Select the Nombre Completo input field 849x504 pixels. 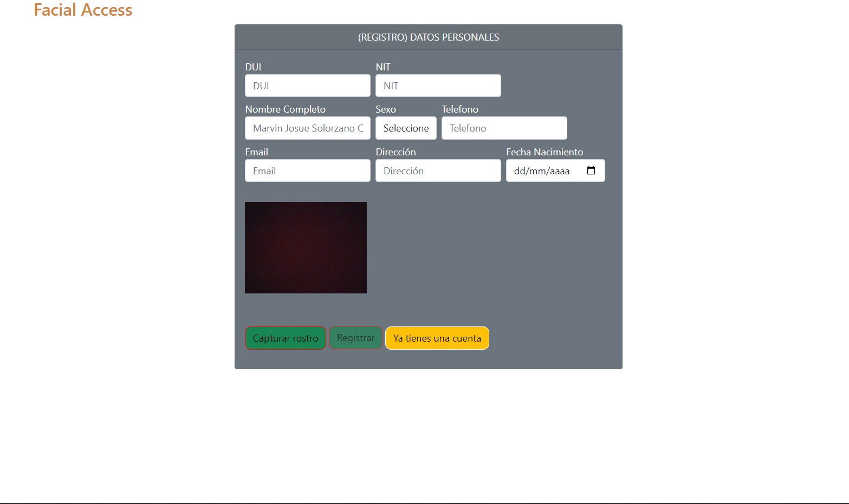[x=307, y=128]
